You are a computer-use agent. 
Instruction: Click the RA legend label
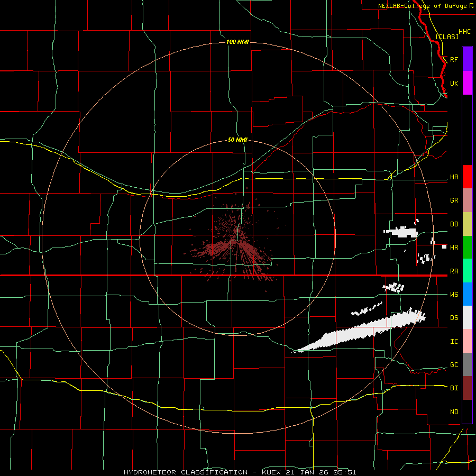pos(454,271)
